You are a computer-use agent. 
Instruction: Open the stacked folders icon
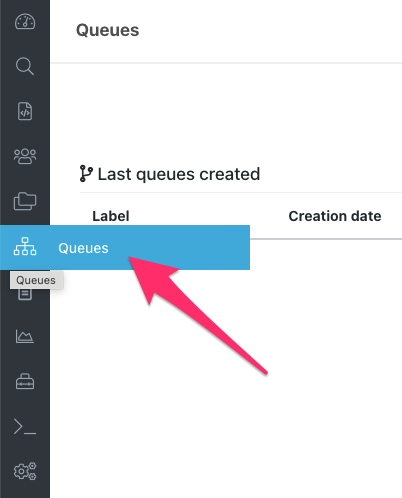click(x=25, y=201)
